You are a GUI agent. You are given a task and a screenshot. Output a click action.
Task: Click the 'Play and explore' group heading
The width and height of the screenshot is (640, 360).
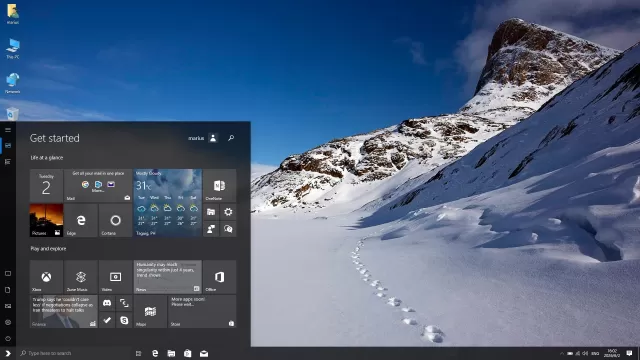pos(48,249)
